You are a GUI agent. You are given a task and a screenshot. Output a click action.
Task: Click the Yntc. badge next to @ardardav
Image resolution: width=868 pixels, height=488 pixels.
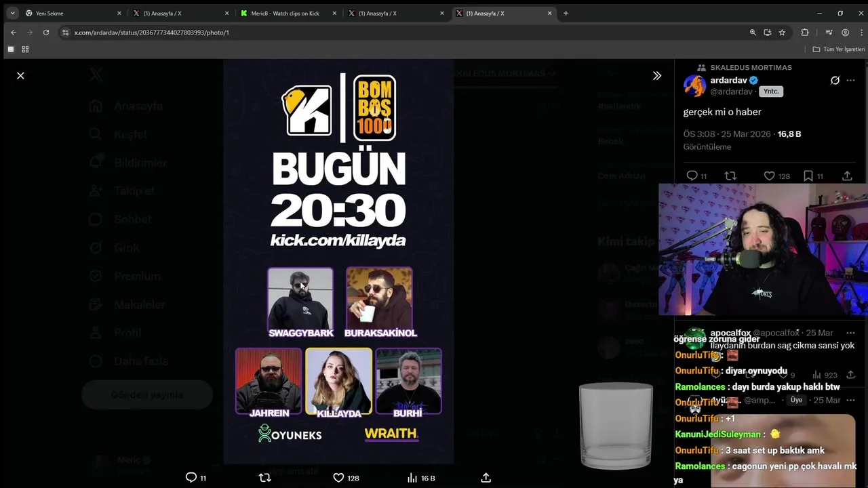point(771,91)
